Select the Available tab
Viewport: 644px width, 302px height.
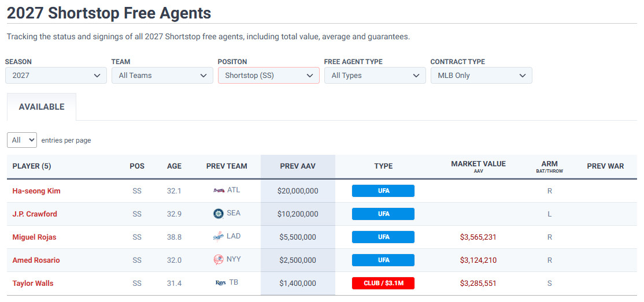(x=42, y=107)
